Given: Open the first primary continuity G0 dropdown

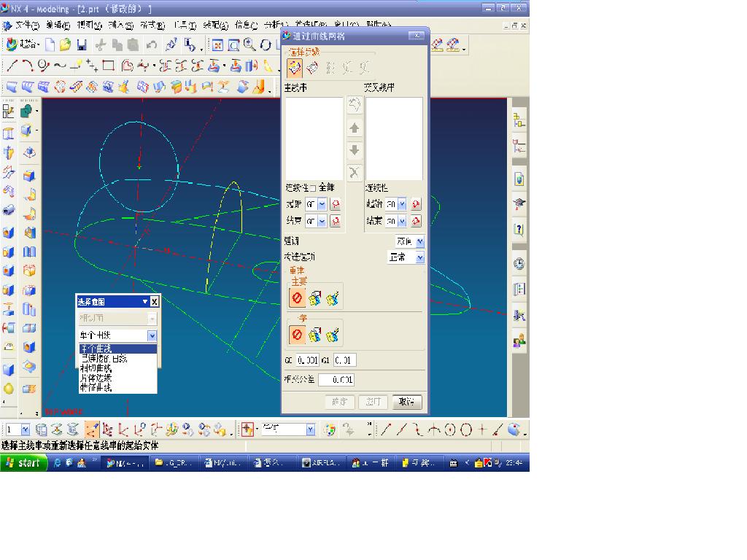Looking at the screenshot, I should [322, 204].
